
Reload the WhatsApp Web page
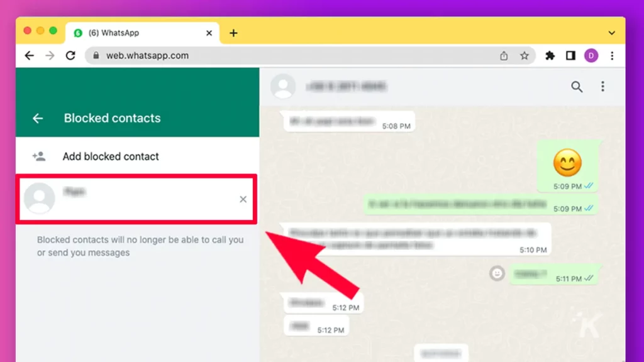coord(70,55)
